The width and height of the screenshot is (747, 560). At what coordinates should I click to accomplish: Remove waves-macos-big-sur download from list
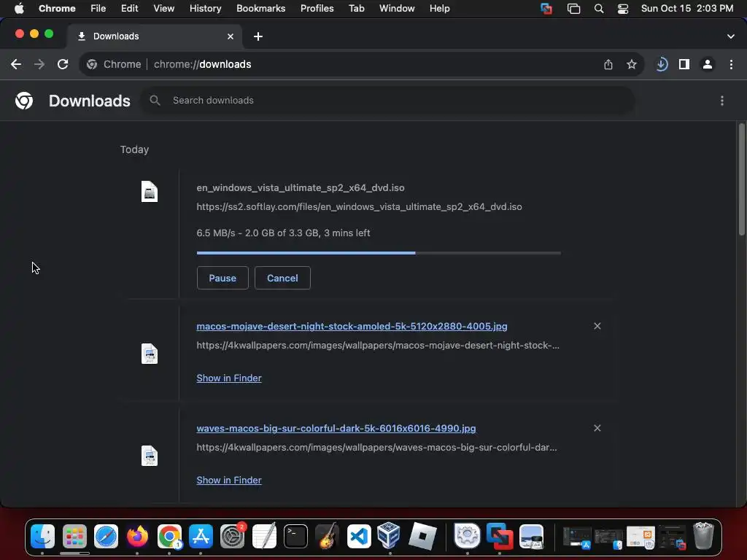[x=597, y=428]
